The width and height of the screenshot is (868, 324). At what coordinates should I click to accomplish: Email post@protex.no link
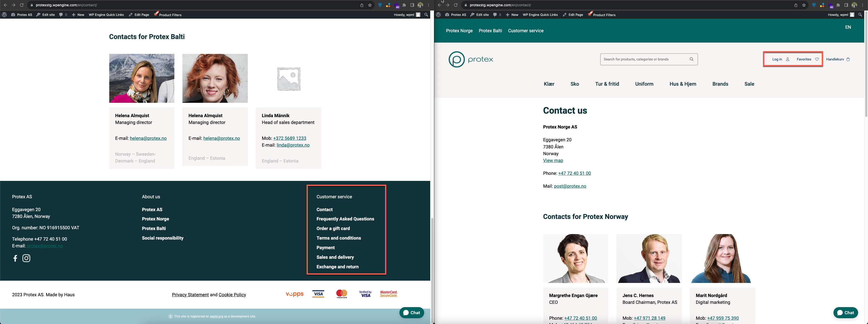pyautogui.click(x=570, y=186)
